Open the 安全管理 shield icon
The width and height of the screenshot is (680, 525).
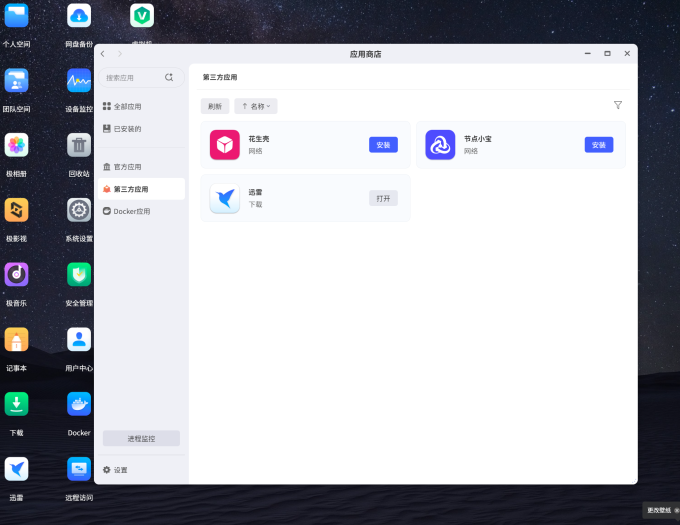pos(79,275)
